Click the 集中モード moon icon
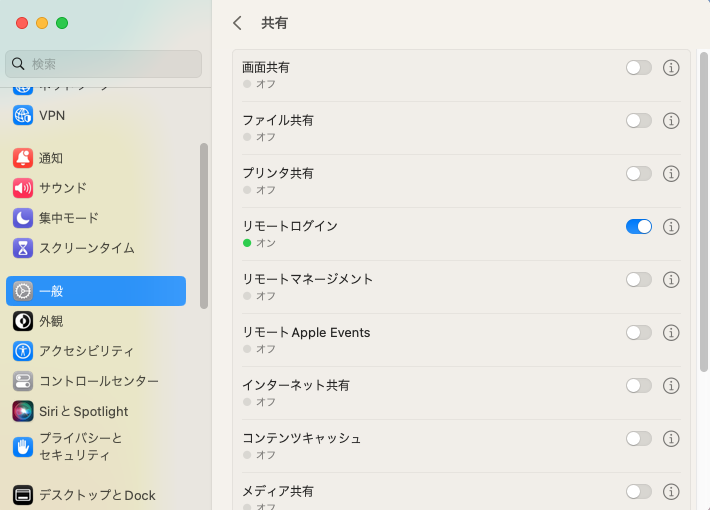Screen dimensions: 710x510 click(23, 218)
